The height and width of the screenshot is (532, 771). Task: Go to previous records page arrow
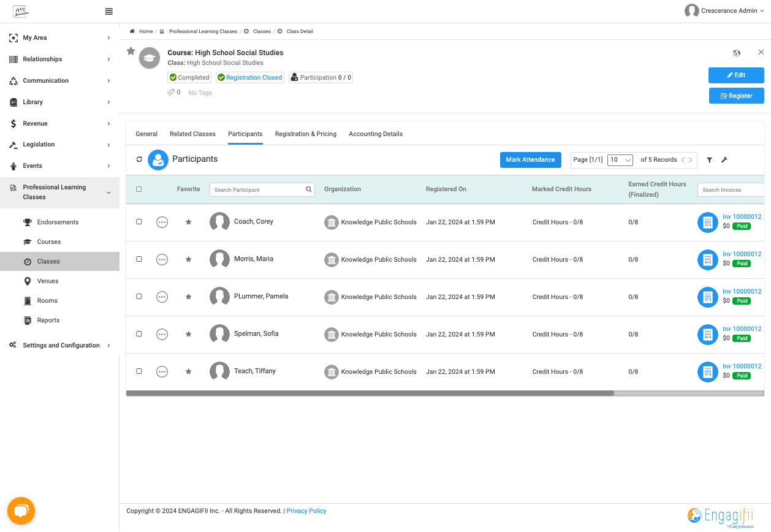pyautogui.click(x=683, y=160)
